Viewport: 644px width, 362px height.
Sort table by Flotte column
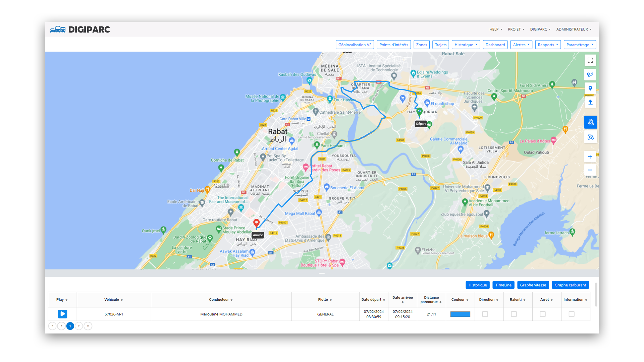pyautogui.click(x=325, y=300)
